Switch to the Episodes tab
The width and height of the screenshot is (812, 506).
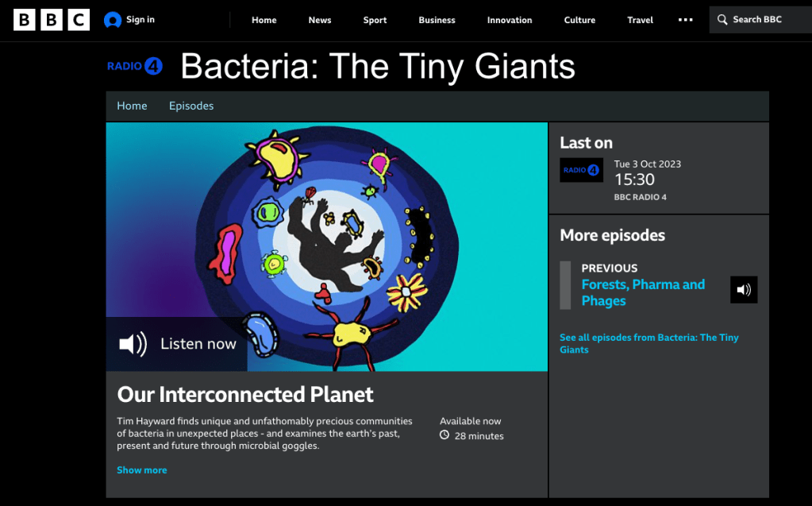(x=191, y=106)
